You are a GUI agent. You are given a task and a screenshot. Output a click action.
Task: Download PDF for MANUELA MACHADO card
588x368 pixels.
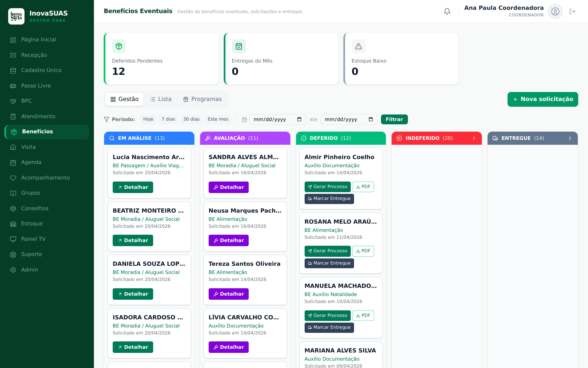coord(363,316)
